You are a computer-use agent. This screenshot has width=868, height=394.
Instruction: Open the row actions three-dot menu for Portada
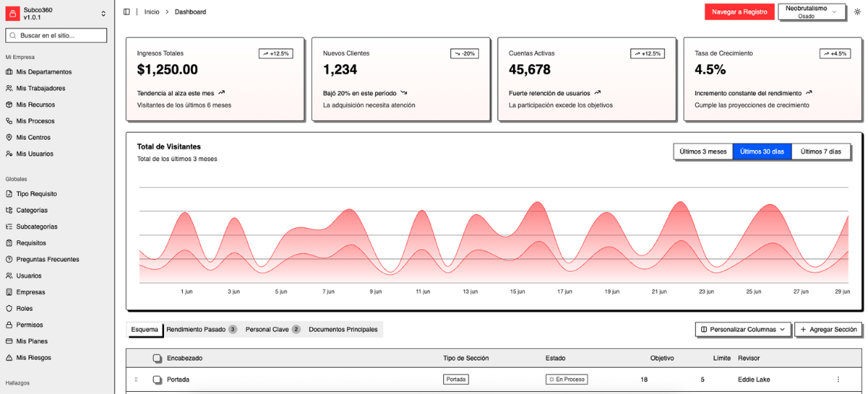(x=838, y=379)
